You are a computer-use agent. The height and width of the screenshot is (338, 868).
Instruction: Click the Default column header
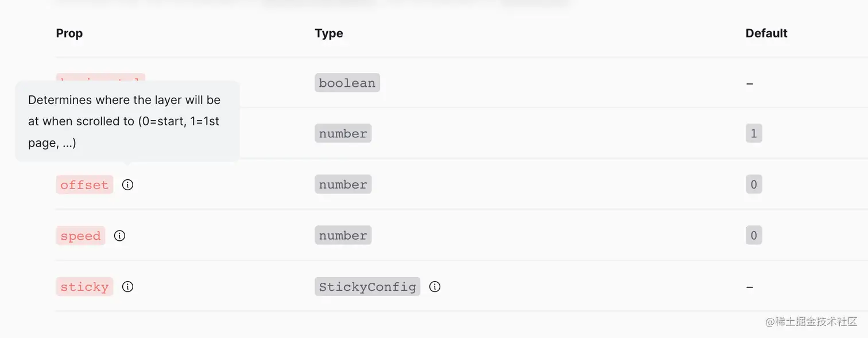pyautogui.click(x=766, y=33)
